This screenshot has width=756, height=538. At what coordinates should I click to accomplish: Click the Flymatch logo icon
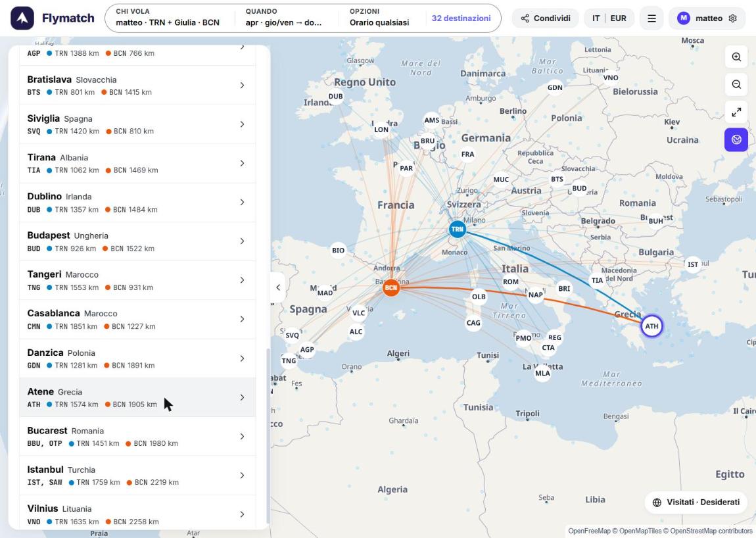[x=22, y=18]
